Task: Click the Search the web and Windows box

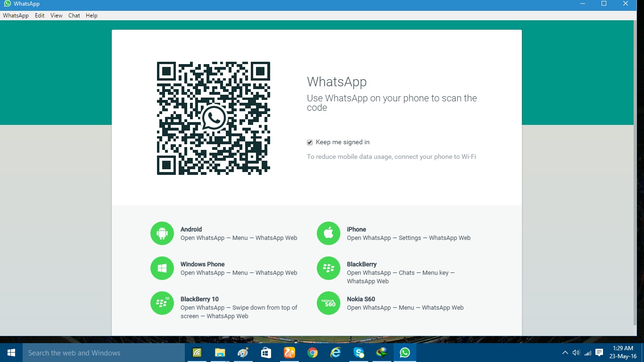Action: tap(104, 353)
